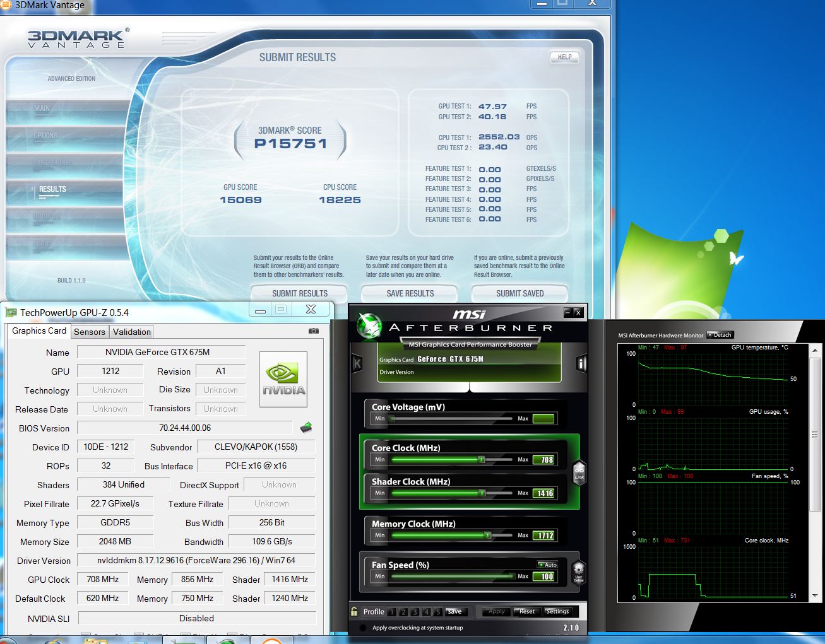
Task: Open Afterburner Settings
Action: (x=557, y=612)
